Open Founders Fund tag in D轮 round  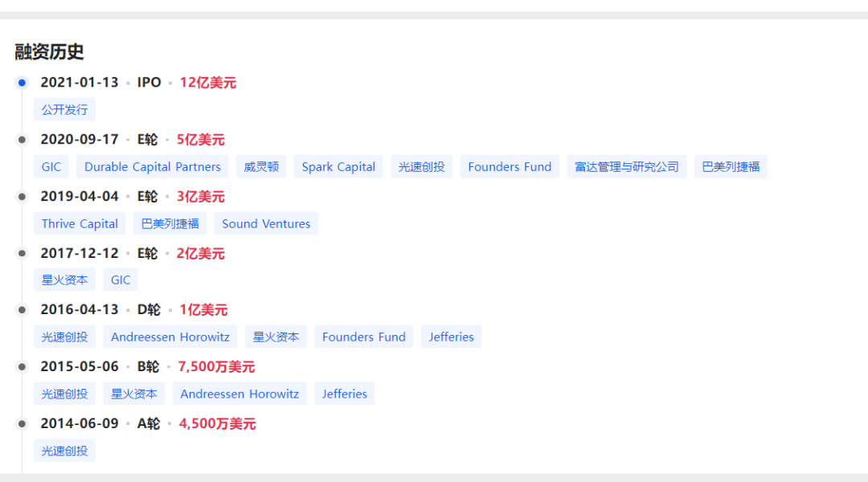[364, 337]
